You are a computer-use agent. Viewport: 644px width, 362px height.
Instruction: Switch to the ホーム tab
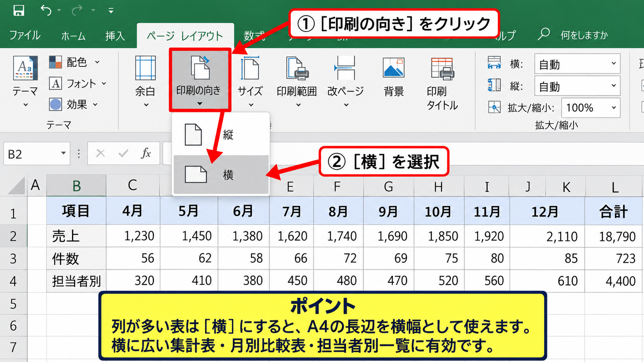coord(73,36)
